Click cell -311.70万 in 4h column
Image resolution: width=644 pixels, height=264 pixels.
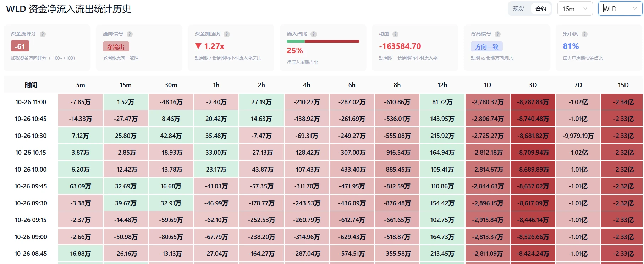click(307, 186)
